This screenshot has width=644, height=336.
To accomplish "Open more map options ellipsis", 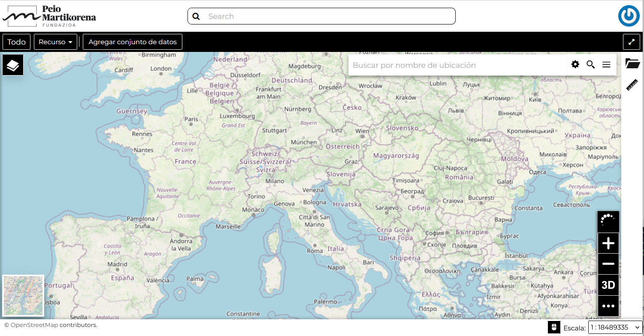I will point(608,306).
